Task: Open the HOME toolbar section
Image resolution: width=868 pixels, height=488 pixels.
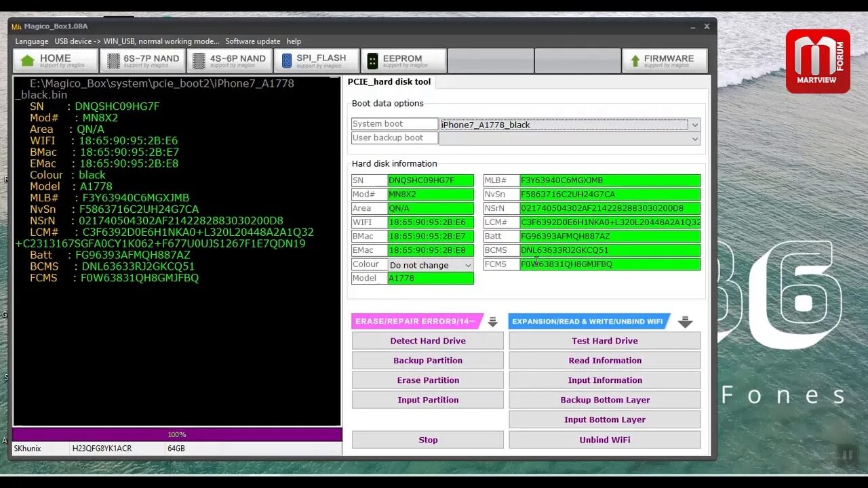Action: pyautogui.click(x=56, y=61)
